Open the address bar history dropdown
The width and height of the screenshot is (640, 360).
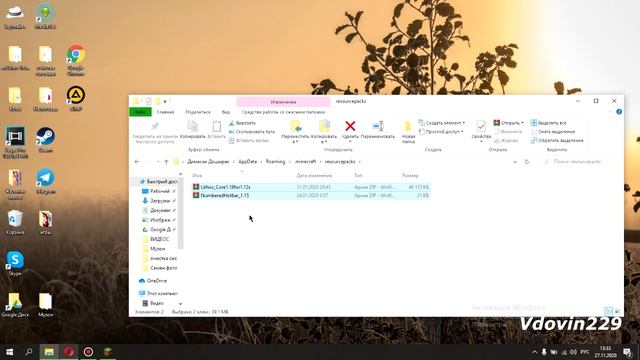click(515, 162)
